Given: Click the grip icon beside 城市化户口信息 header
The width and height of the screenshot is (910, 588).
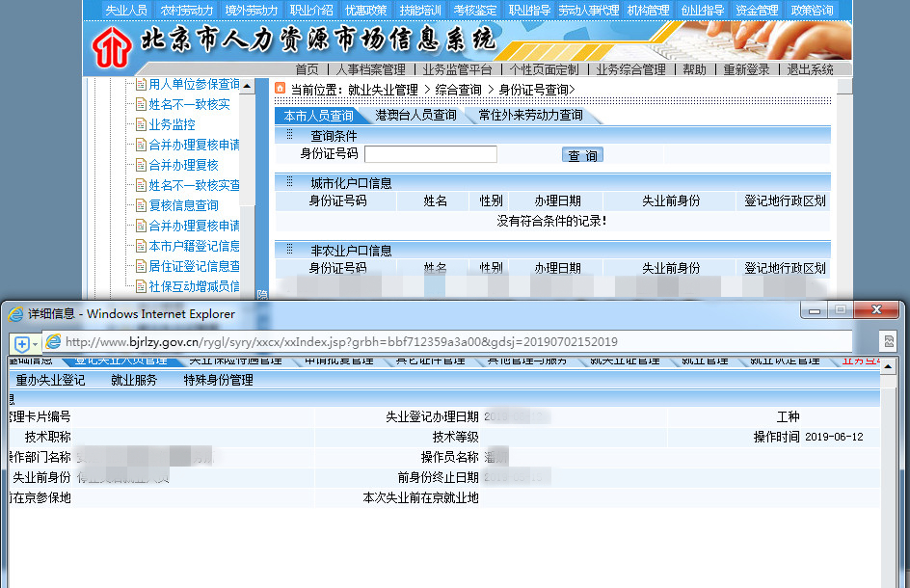Looking at the screenshot, I should pos(289,182).
